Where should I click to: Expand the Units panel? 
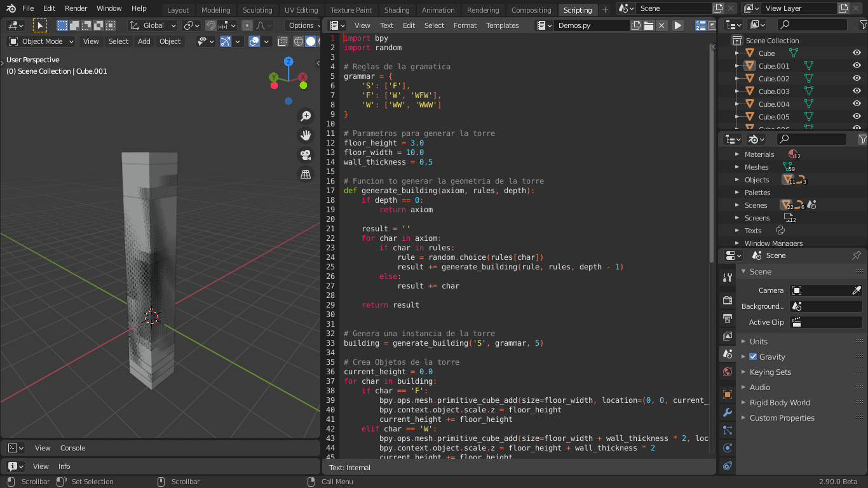(x=758, y=341)
